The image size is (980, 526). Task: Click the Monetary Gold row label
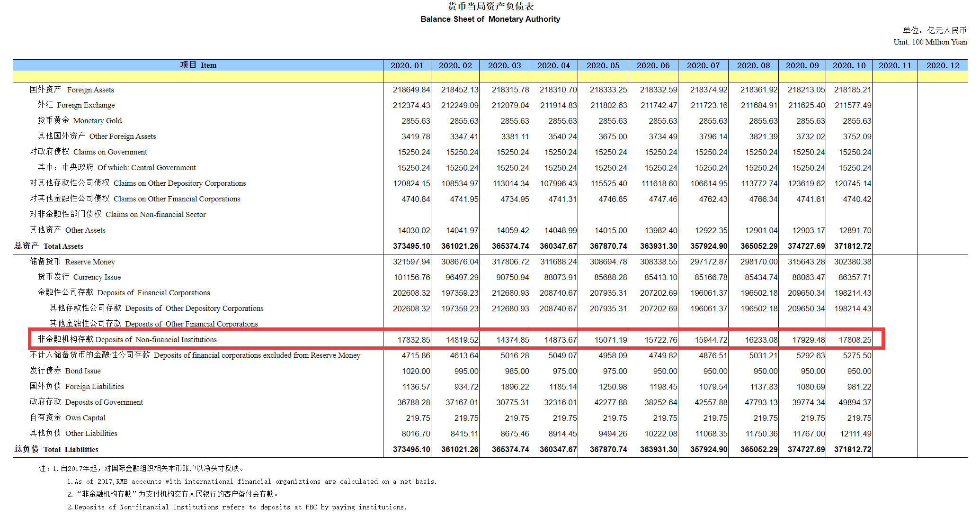(x=80, y=120)
